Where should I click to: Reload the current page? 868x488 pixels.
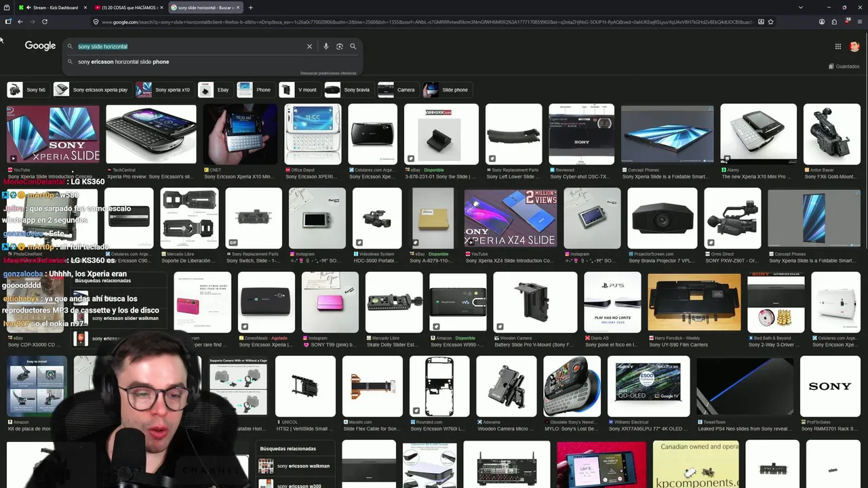[x=45, y=22]
